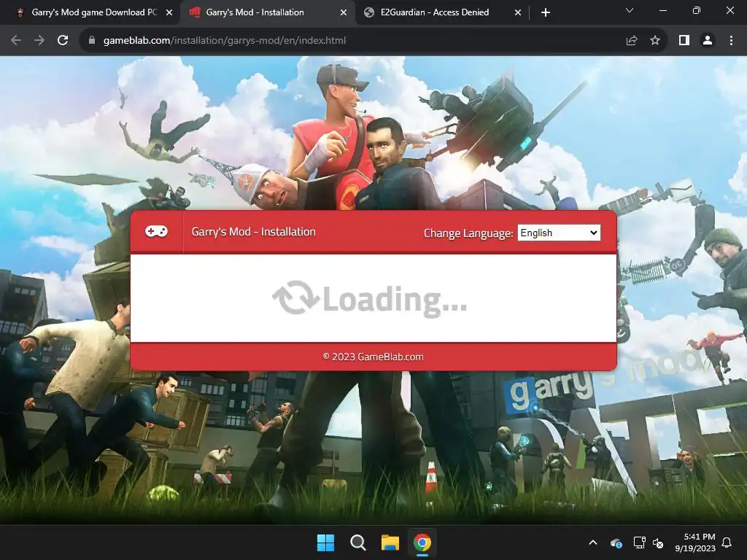Image resolution: width=747 pixels, height=560 pixels.
Task: Close the Garry's Mod - Installation tab
Action: (x=344, y=13)
